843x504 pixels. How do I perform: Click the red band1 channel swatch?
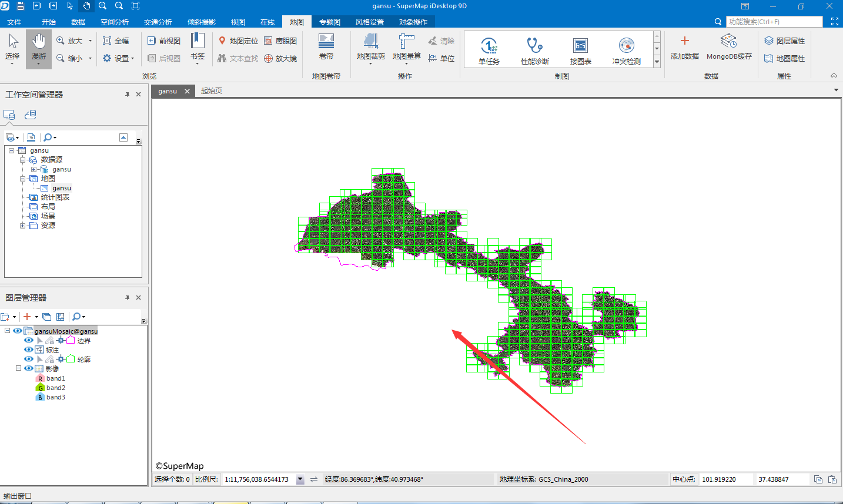click(41, 378)
